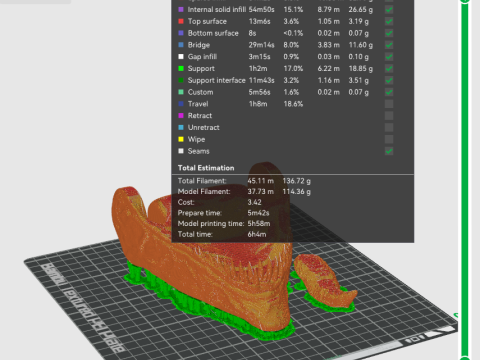Click the Bridge weight '11.60 g'
The image size is (480, 360).
tap(360, 45)
